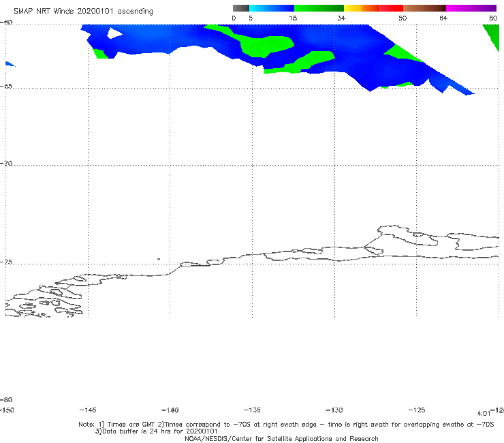Click the swath time label '4:01'
Screen dimensions: 504x443
(x=484, y=414)
